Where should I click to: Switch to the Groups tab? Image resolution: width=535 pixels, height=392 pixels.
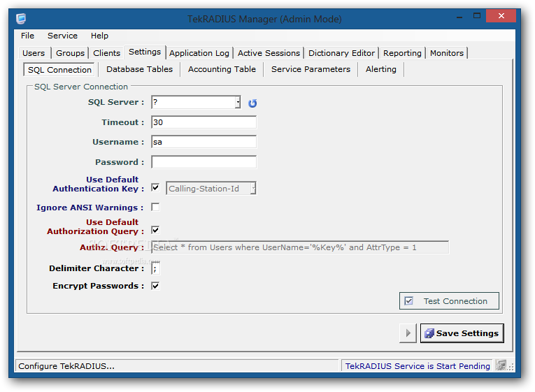tap(70, 53)
